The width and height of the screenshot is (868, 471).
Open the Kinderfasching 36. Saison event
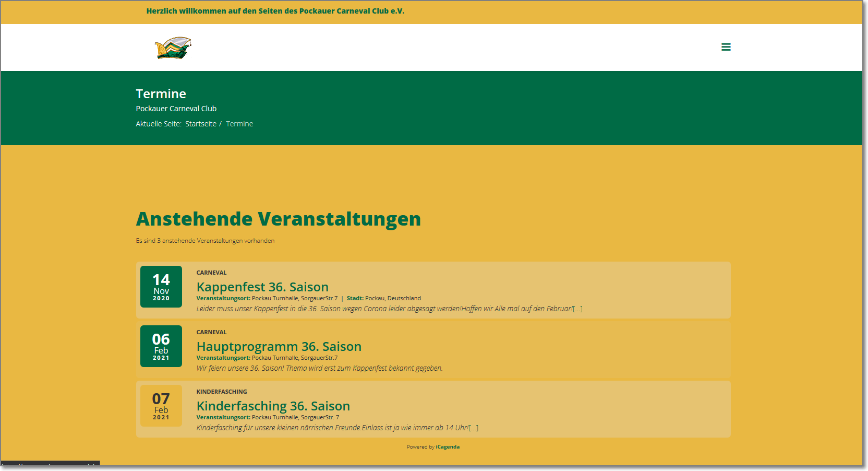273,406
